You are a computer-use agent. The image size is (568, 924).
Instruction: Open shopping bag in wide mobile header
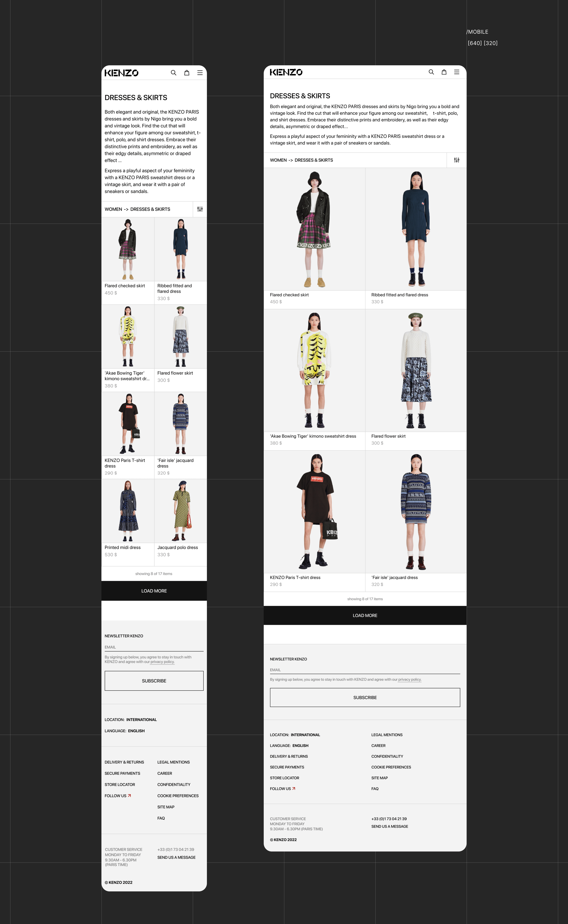444,72
